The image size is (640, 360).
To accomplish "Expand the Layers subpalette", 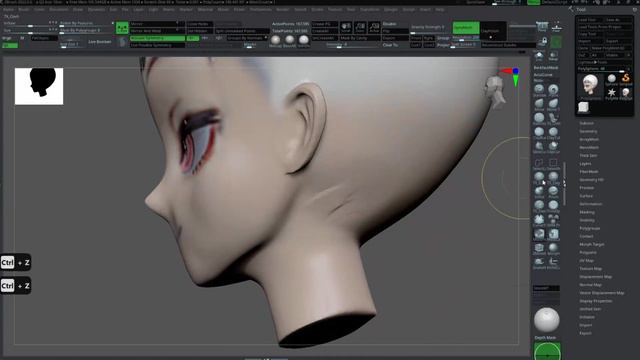I will click(x=585, y=164).
